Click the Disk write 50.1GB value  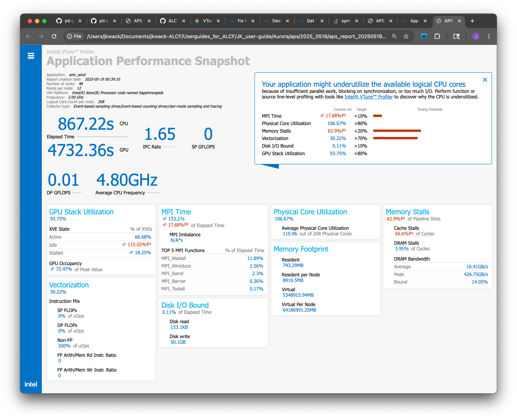tap(178, 342)
